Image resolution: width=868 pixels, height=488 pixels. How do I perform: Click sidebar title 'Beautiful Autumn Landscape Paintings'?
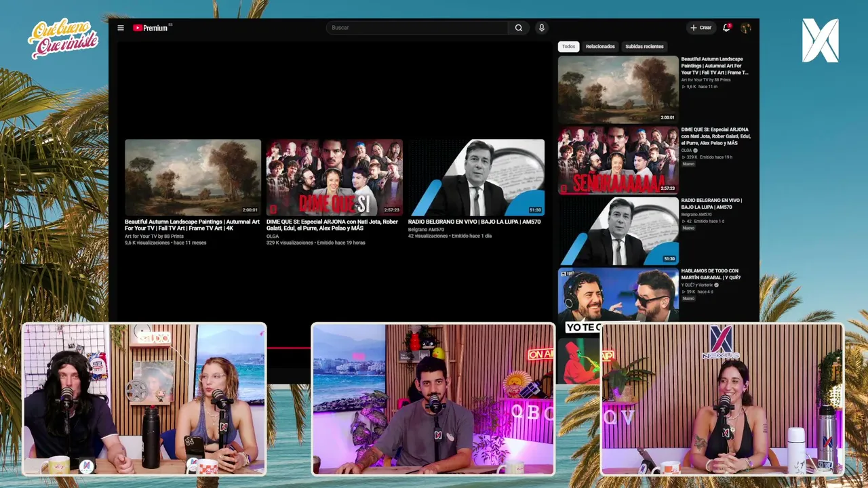715,66
